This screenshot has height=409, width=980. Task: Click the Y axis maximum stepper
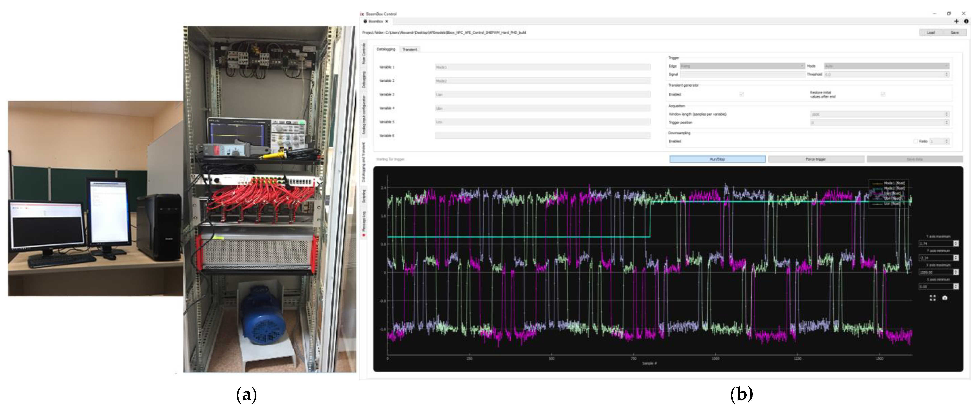[956, 243]
